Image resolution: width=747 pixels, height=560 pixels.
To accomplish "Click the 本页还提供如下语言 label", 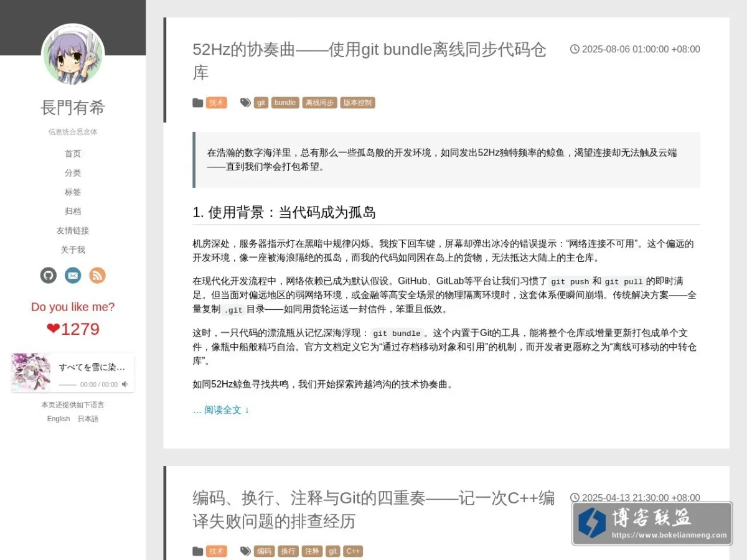I will point(73,405).
